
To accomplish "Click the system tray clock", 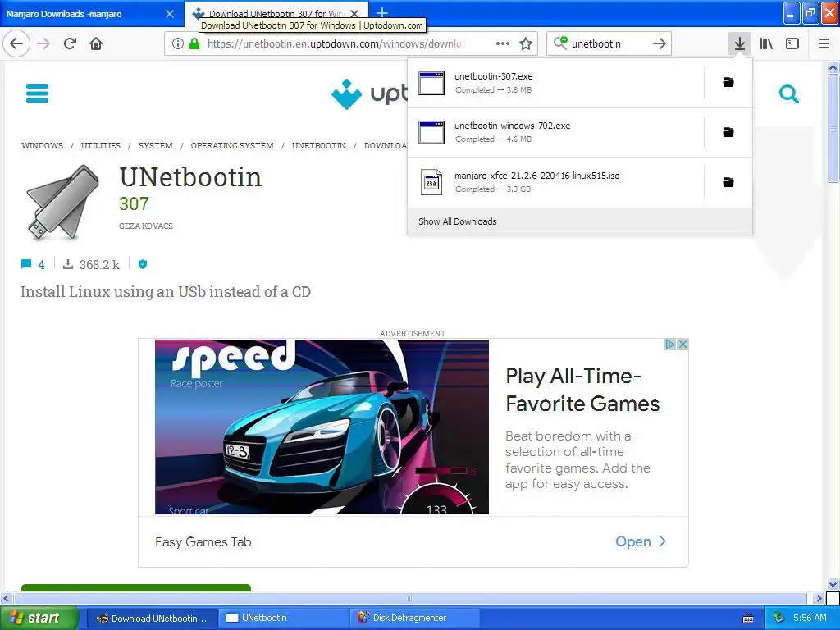I will pos(810,618).
